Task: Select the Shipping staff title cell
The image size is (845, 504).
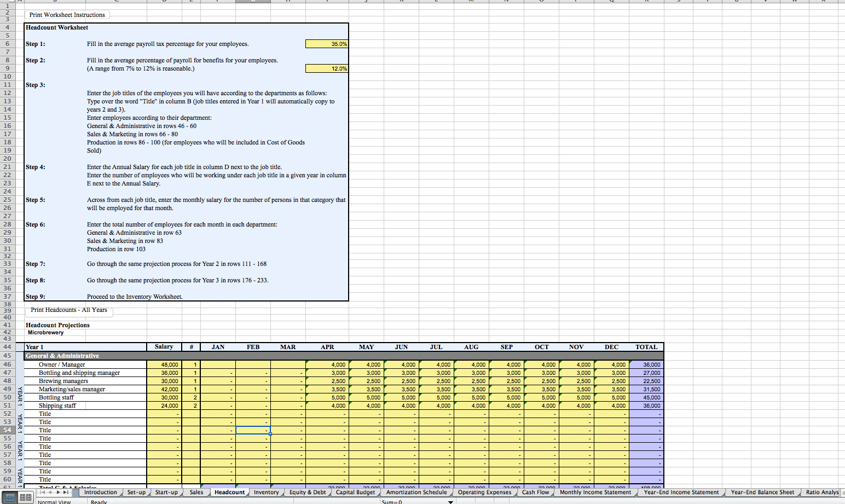Action: [x=86, y=405]
